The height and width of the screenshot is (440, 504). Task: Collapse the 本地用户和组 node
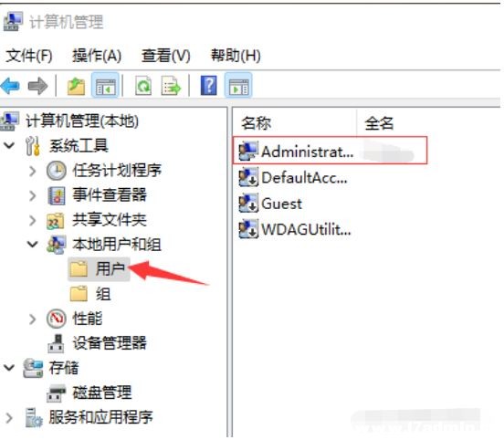point(33,245)
